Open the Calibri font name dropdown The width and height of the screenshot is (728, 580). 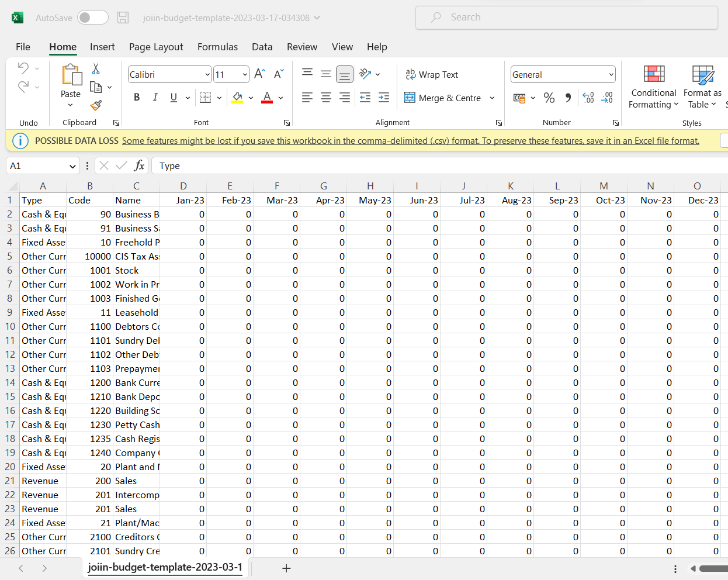click(207, 75)
